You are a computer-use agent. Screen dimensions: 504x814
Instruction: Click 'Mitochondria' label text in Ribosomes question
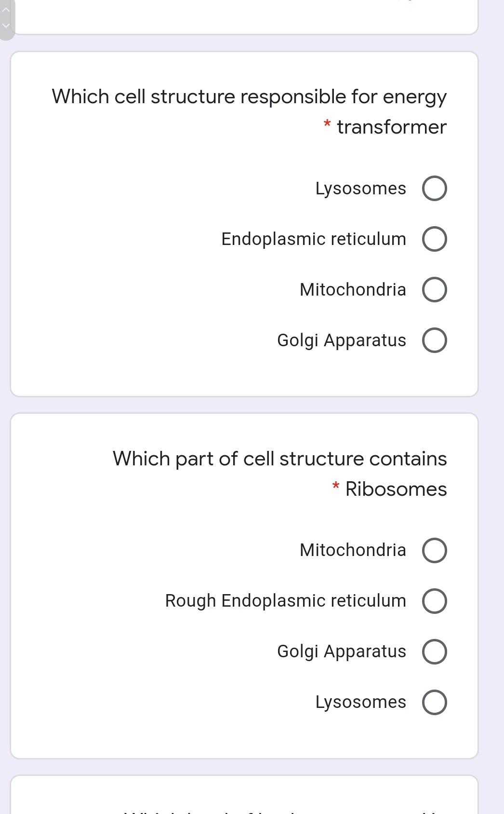click(x=353, y=550)
